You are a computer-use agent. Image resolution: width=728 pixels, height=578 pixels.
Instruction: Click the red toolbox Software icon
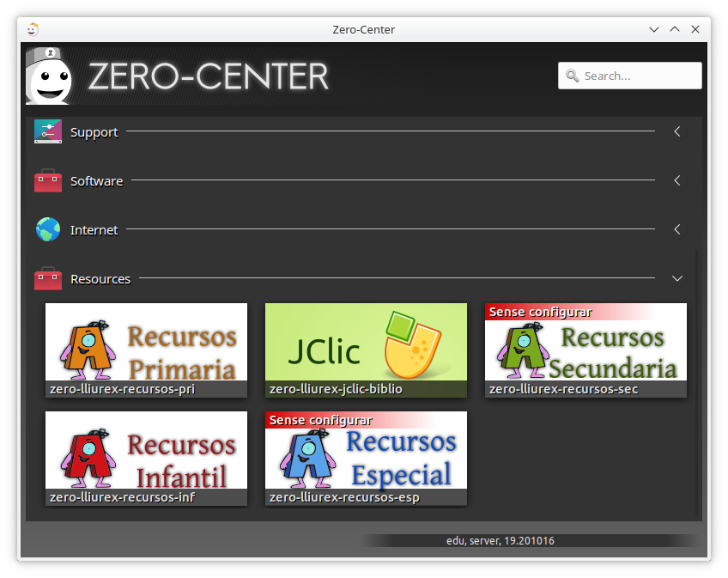48,180
